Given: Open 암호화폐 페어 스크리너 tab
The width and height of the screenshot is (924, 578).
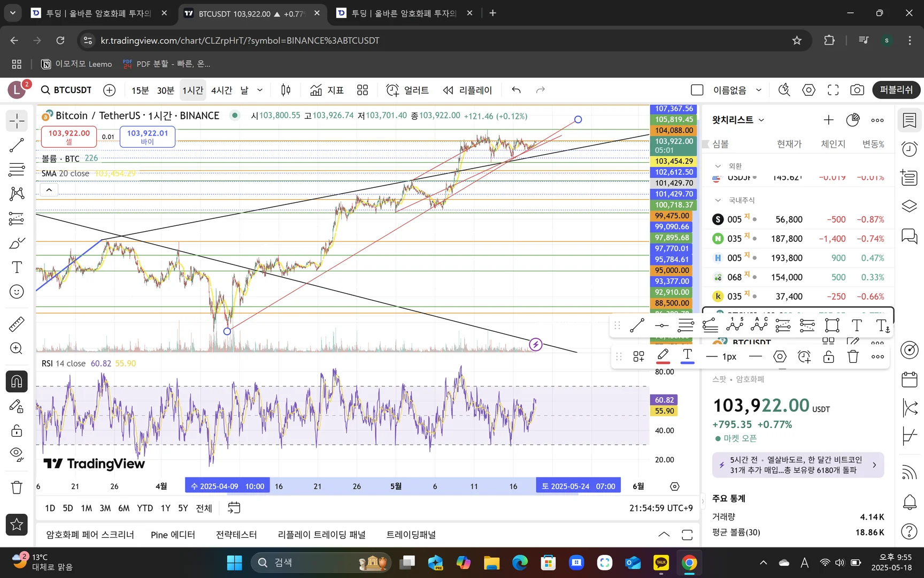Looking at the screenshot, I should point(90,535).
